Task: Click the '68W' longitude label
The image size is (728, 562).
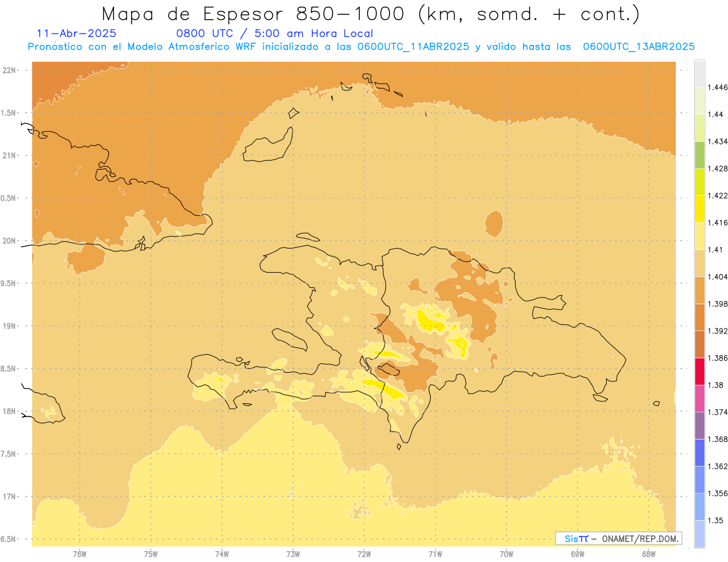Action: click(649, 554)
